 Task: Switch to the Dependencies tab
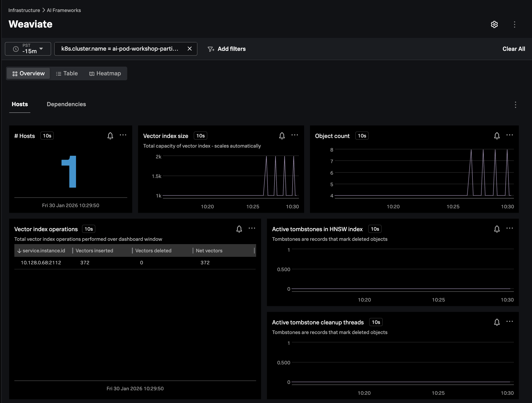[x=66, y=104]
